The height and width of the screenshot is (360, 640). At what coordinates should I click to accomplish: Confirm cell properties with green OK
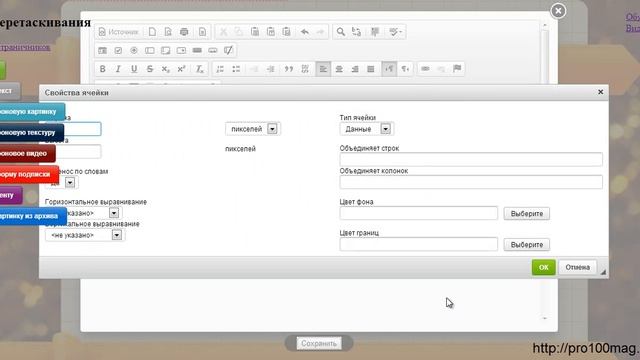(x=543, y=267)
